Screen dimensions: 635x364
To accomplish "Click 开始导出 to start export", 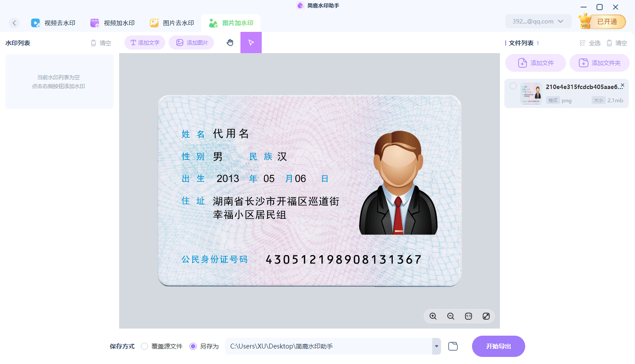I will [499, 346].
